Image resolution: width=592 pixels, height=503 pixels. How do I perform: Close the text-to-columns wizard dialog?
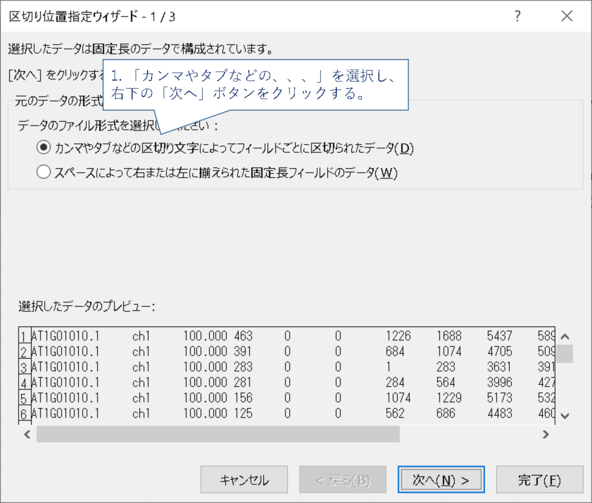pos(567,16)
